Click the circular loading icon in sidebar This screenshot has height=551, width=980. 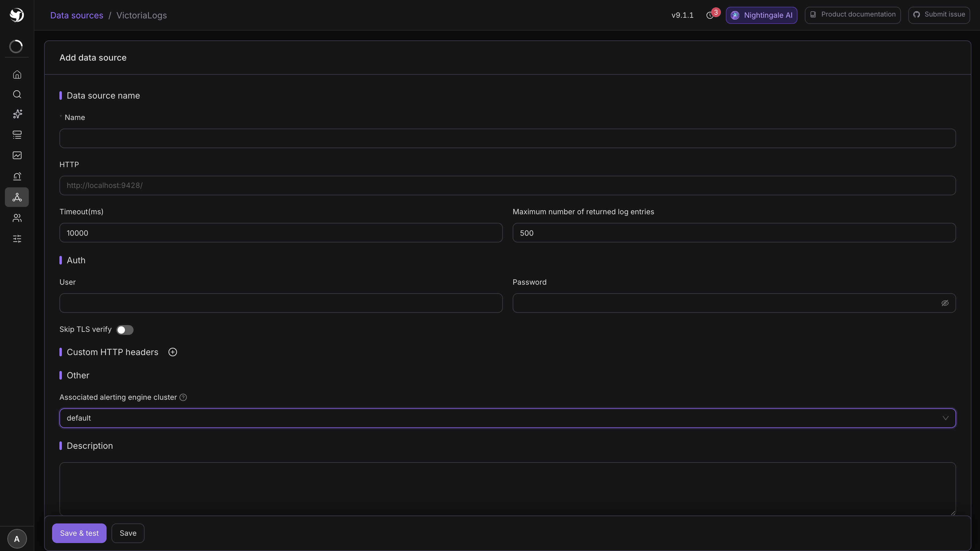coord(16,47)
